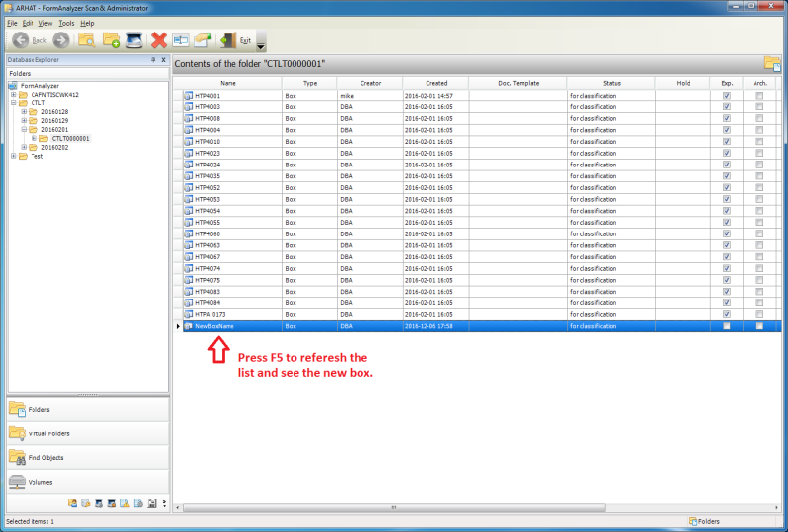The image size is (788, 532).
Task: Sort by the Name column header
Action: coord(229,83)
